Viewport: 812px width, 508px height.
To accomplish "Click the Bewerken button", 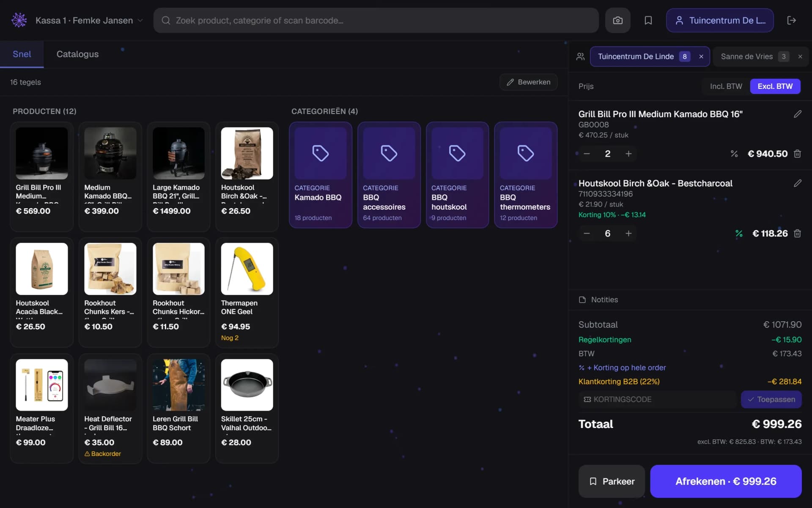I will [528, 82].
